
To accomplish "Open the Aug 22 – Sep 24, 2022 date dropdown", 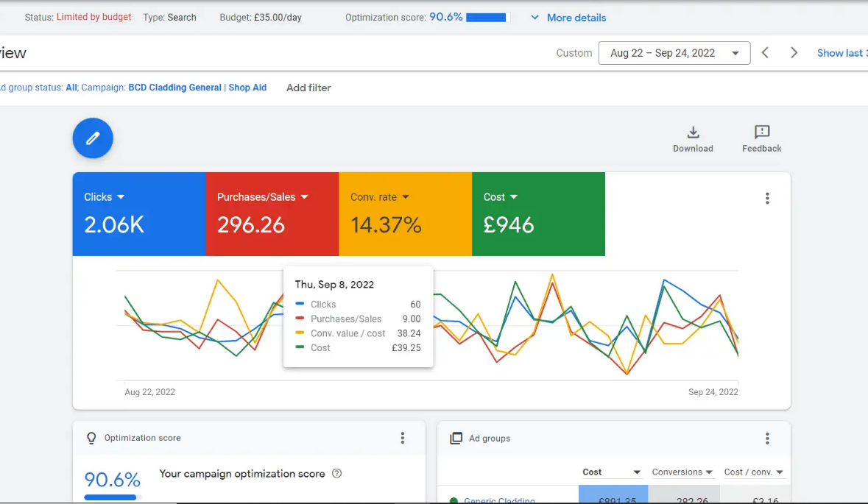I will point(674,53).
